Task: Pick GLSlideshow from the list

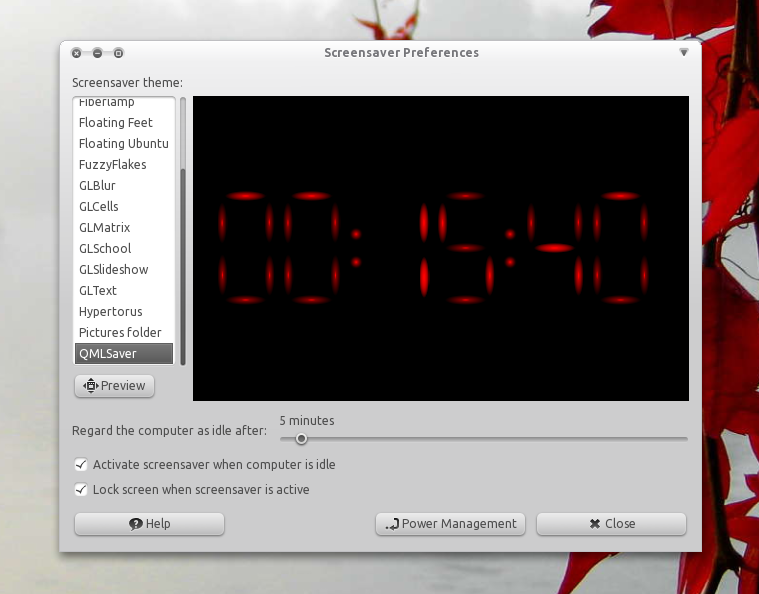Action: (124, 269)
